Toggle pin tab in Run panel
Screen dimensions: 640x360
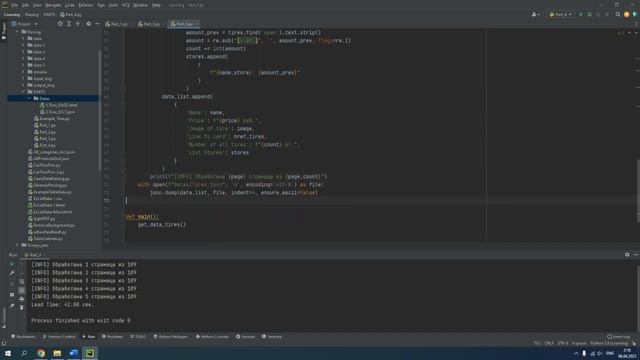point(12,305)
